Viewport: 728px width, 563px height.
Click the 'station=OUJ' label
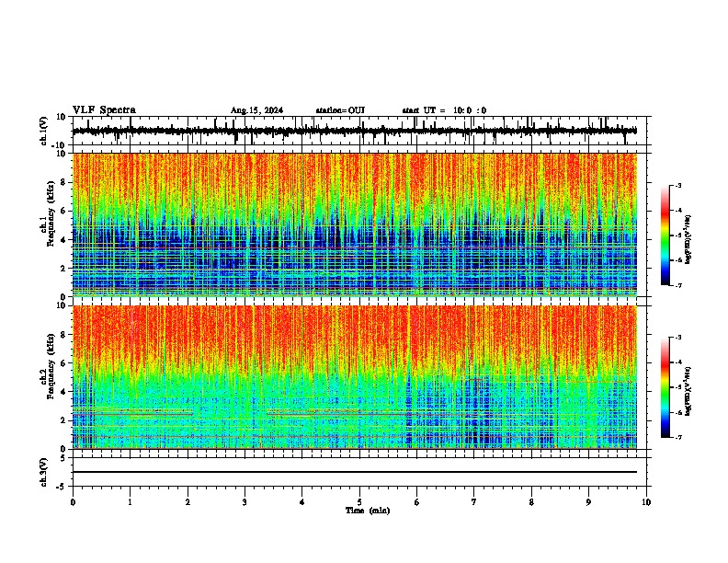[340, 110]
